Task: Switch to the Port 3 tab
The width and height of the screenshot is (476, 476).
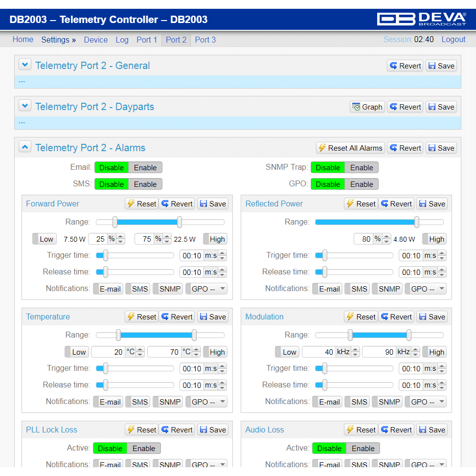Action: [205, 40]
